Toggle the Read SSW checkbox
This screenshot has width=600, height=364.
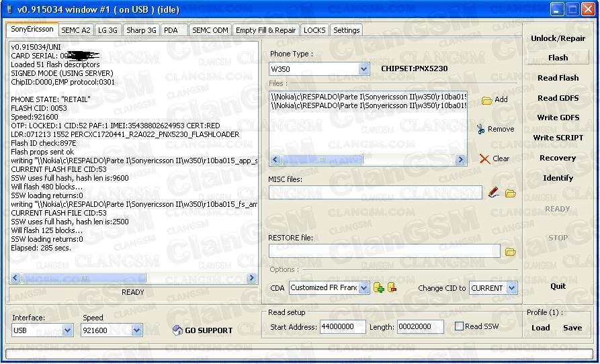[459, 326]
